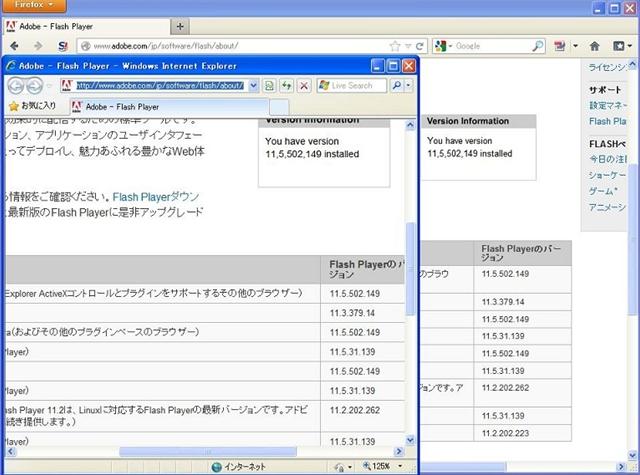Click Internet Explorer compatibility view icon
This screenshot has height=475, width=640.
coord(269,86)
